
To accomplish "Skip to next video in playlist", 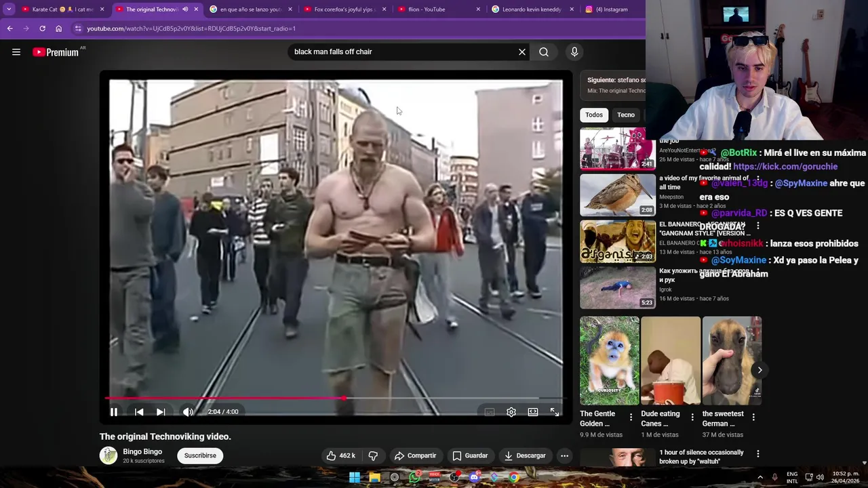I will coord(161,411).
